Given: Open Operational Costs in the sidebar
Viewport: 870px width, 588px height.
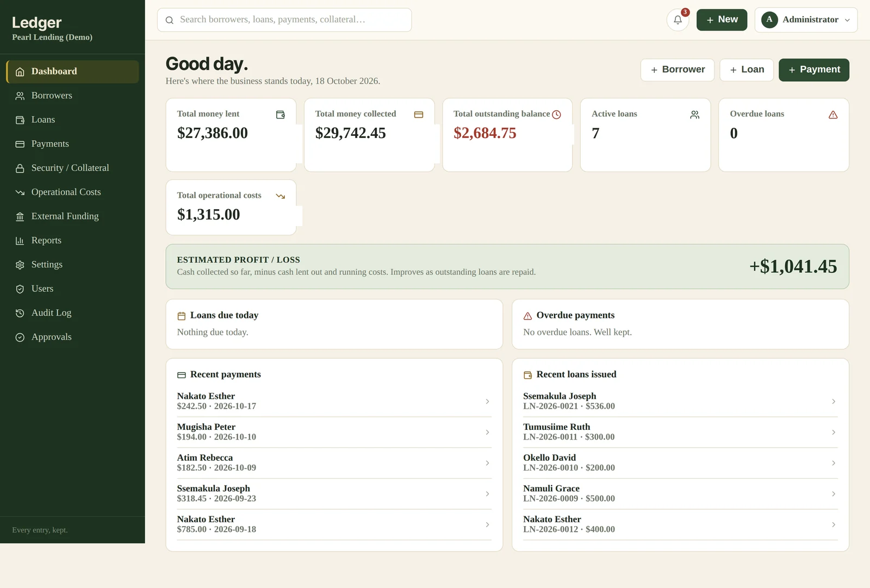Looking at the screenshot, I should click(x=72, y=192).
